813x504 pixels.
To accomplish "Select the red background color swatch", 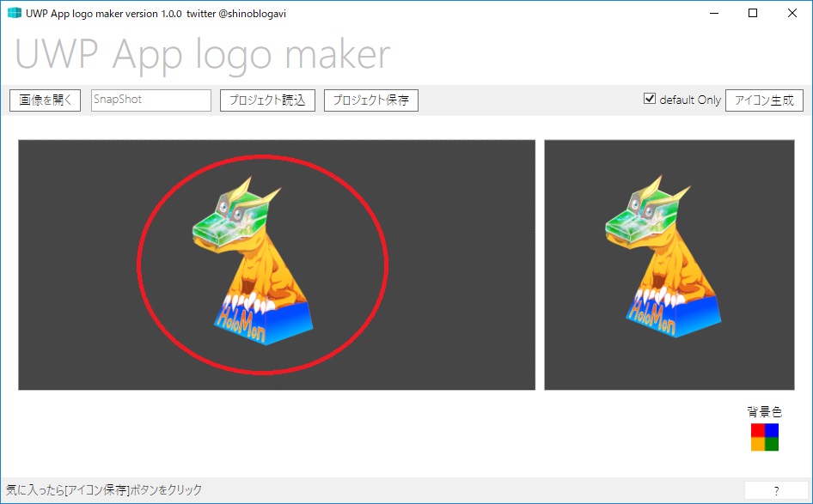I will pyautogui.click(x=758, y=430).
